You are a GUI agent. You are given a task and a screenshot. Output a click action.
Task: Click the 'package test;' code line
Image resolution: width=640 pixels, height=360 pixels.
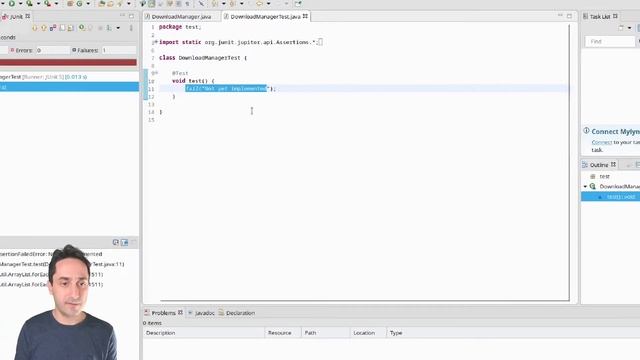[180, 27]
